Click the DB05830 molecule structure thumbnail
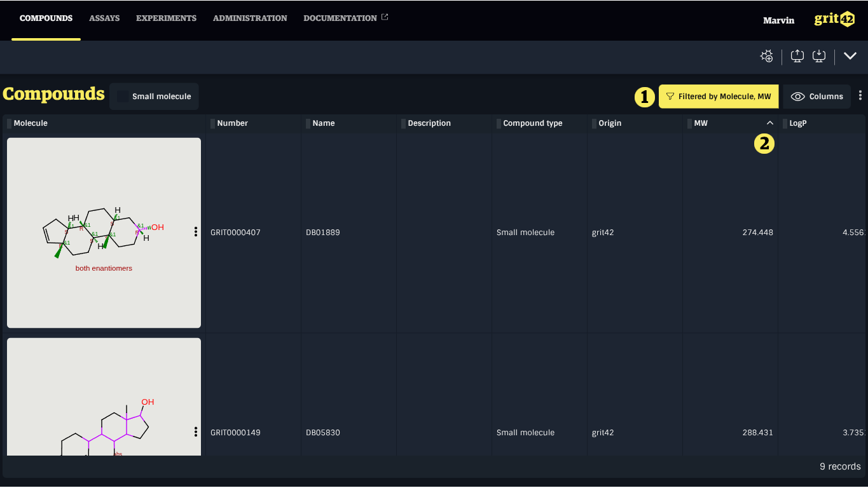This screenshot has height=488, width=868. click(x=104, y=396)
